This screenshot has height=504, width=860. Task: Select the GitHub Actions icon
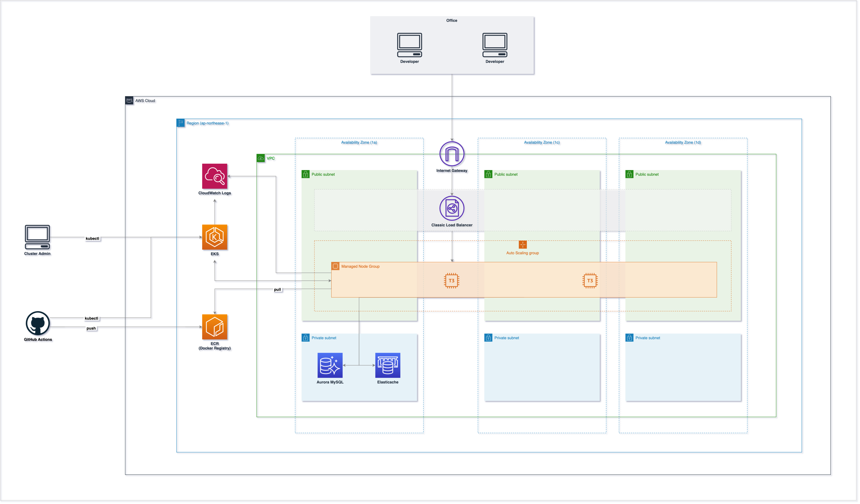tap(38, 323)
